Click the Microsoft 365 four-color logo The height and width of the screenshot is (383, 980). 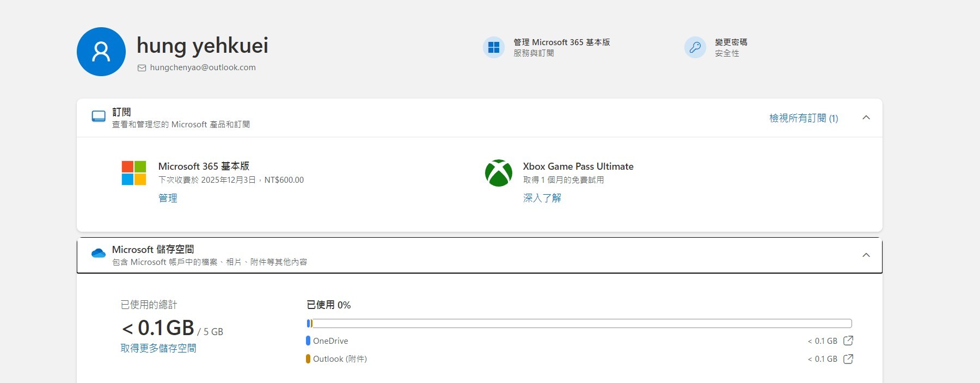coord(134,173)
